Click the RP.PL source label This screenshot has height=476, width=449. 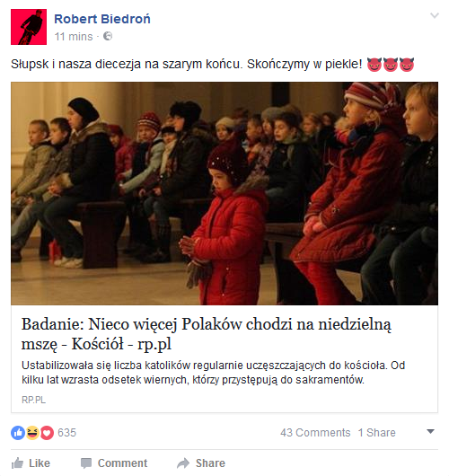[34, 400]
